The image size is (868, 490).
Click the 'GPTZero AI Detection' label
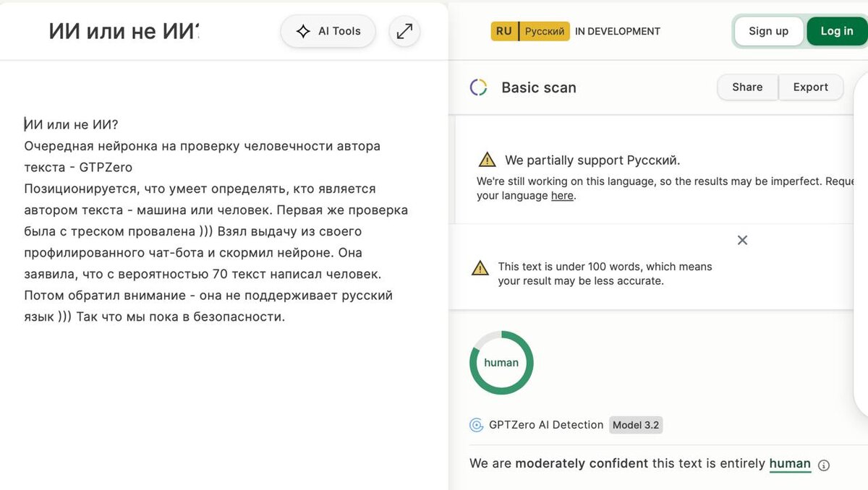pyautogui.click(x=546, y=425)
